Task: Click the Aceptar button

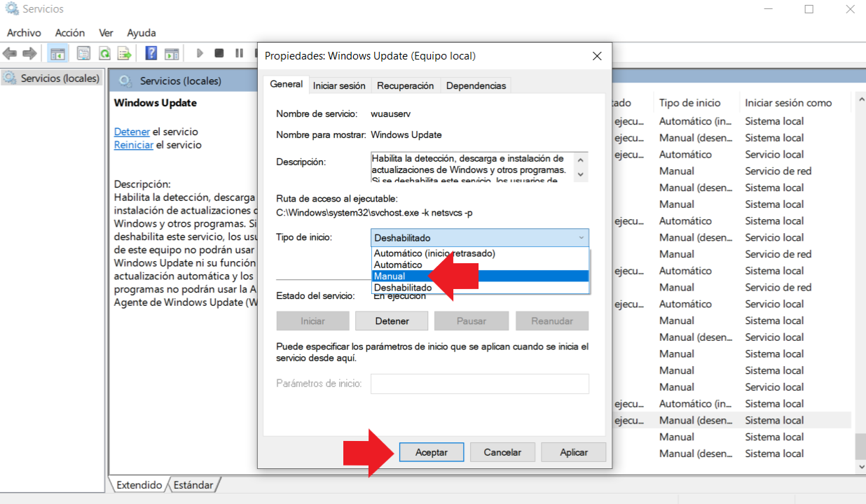Action: pyautogui.click(x=431, y=451)
